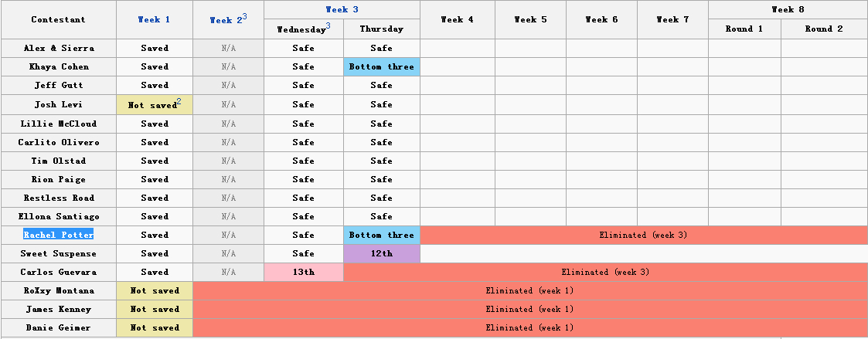Click footnote 3 next to Wednesday
The width and height of the screenshot is (868, 339).
coord(328,26)
